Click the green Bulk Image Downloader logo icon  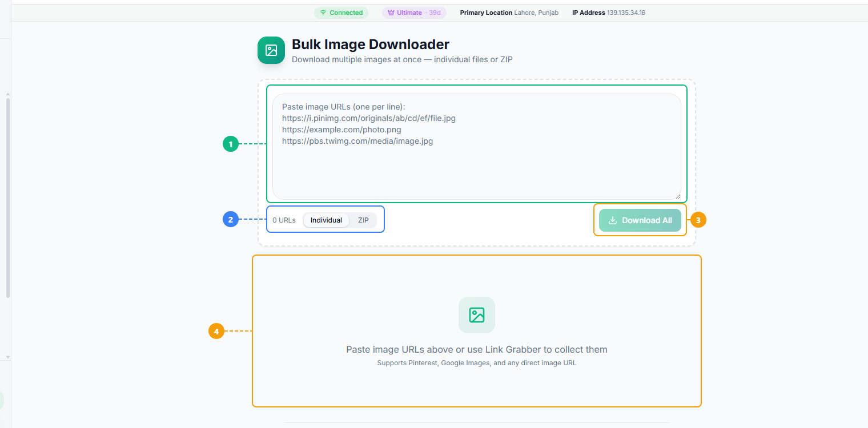click(271, 50)
